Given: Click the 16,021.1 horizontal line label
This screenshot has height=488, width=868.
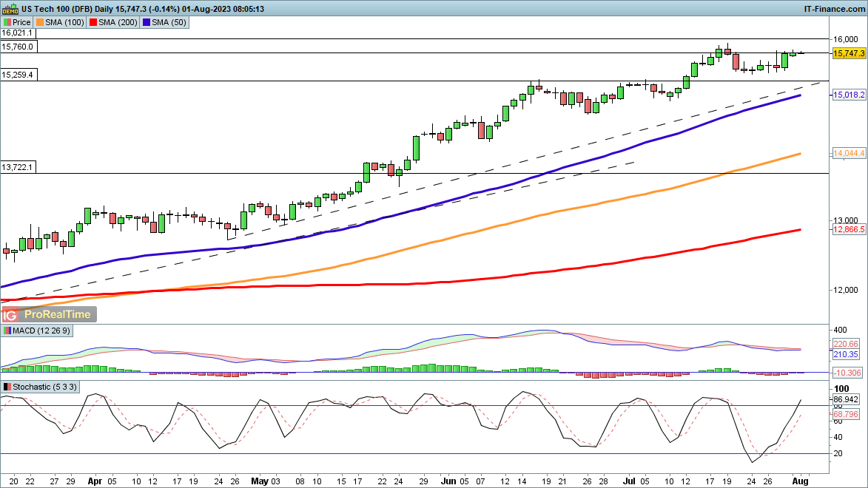Looking at the screenshot, I should point(17,33).
